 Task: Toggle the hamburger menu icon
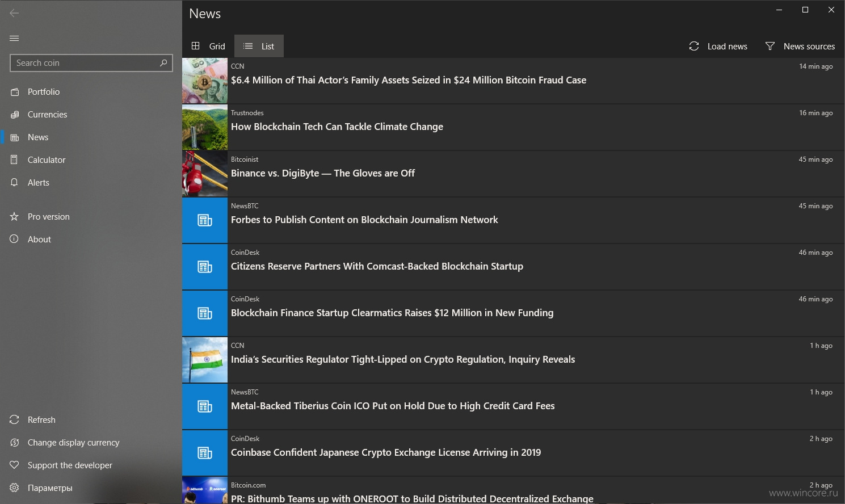14,38
